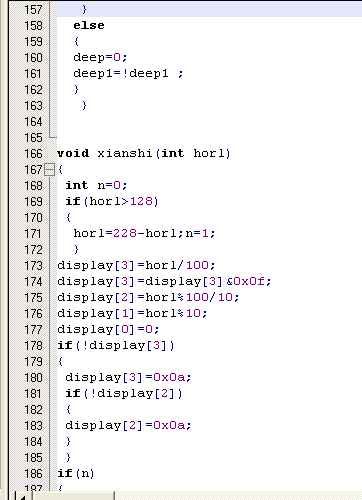The height and width of the screenshot is (500, 362).
Task: Select line number 166 in gutter
Action: click(33, 154)
